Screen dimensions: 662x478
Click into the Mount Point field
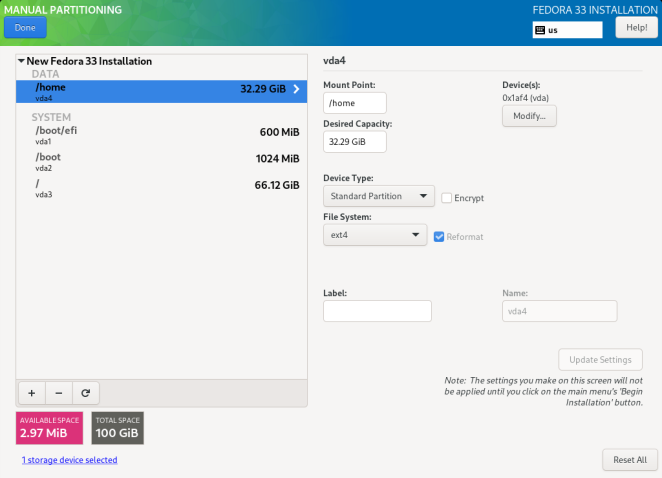(355, 103)
